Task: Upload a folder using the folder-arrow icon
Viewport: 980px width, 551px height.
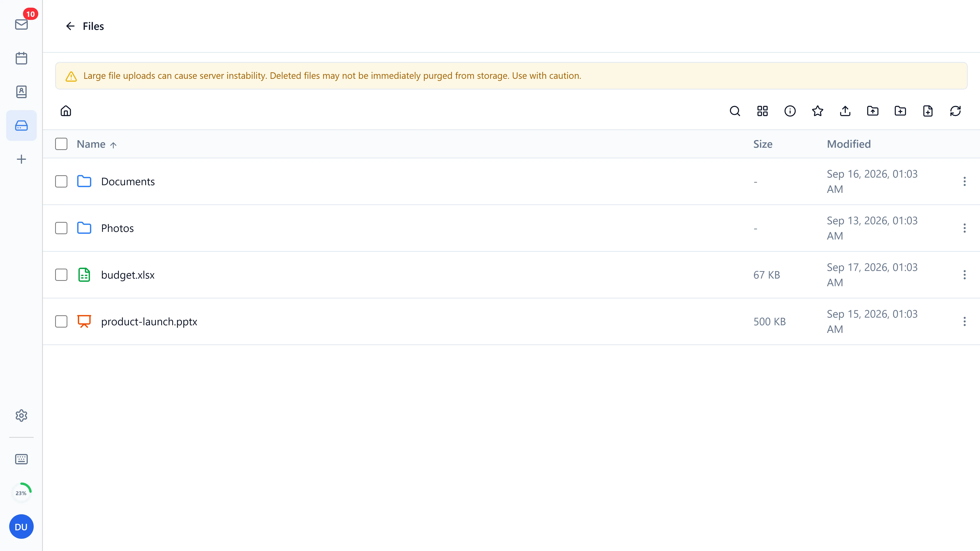Action: point(873,111)
